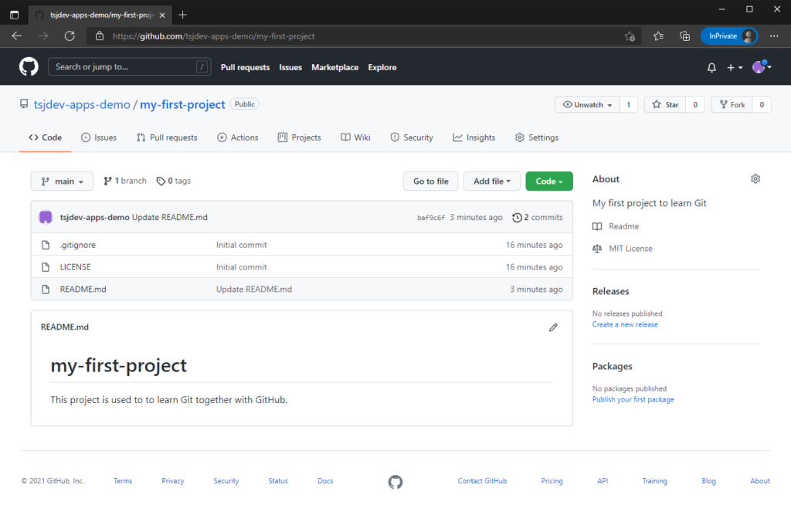The height and width of the screenshot is (532, 791).
Task: Switch to the Actions tab
Action: coord(238,137)
